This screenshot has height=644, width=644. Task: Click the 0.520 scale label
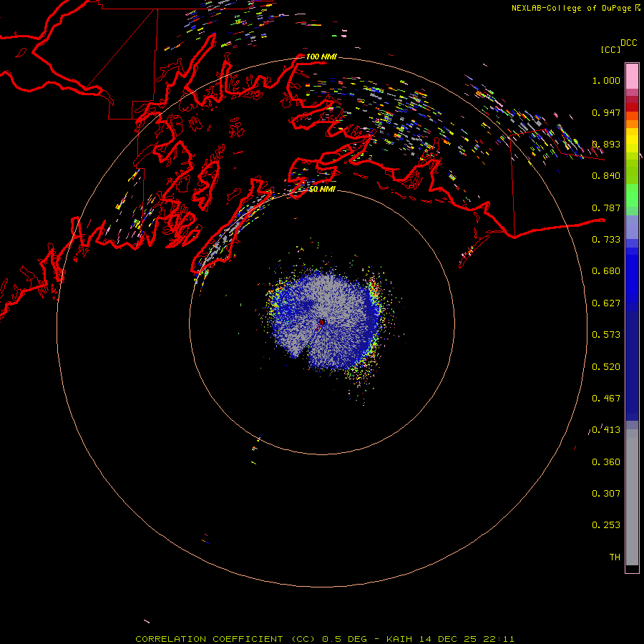pyautogui.click(x=606, y=367)
